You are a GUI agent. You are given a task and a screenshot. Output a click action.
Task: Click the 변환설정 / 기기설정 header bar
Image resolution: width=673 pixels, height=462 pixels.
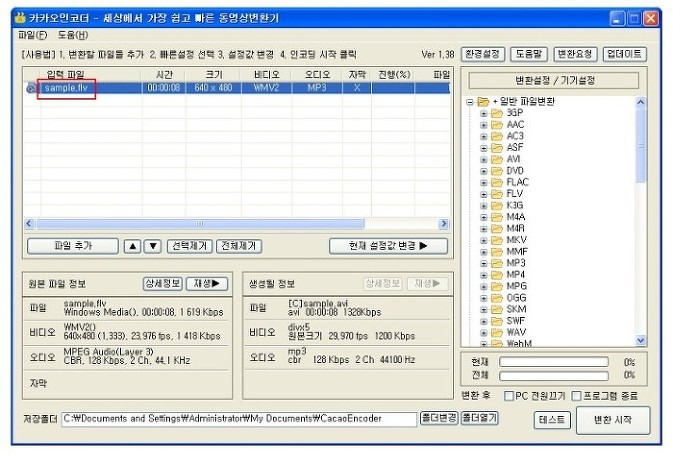click(x=554, y=80)
